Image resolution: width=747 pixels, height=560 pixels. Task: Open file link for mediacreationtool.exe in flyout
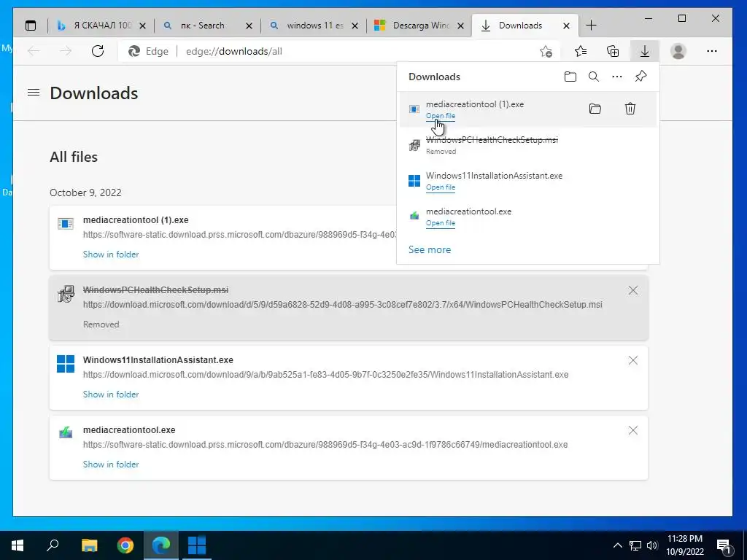(x=441, y=223)
